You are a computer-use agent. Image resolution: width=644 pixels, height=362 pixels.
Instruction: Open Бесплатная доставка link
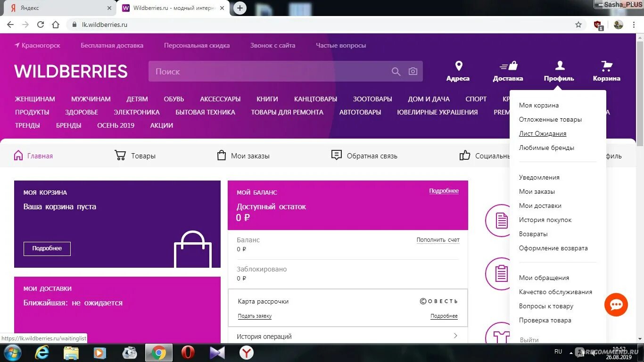(x=112, y=46)
